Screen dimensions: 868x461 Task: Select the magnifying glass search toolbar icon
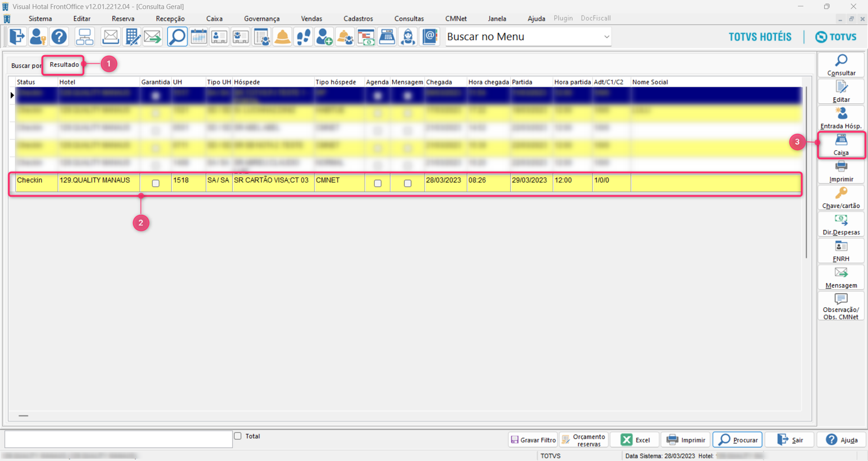(177, 37)
